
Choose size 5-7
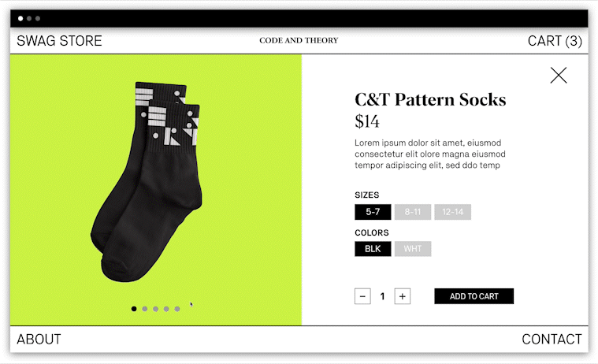click(x=373, y=212)
